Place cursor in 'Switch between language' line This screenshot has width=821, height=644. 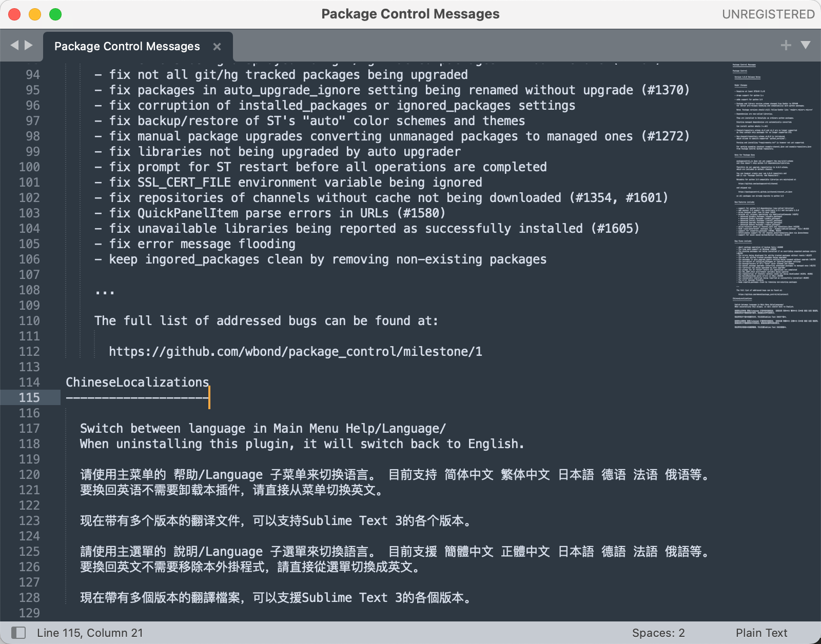pos(263,429)
